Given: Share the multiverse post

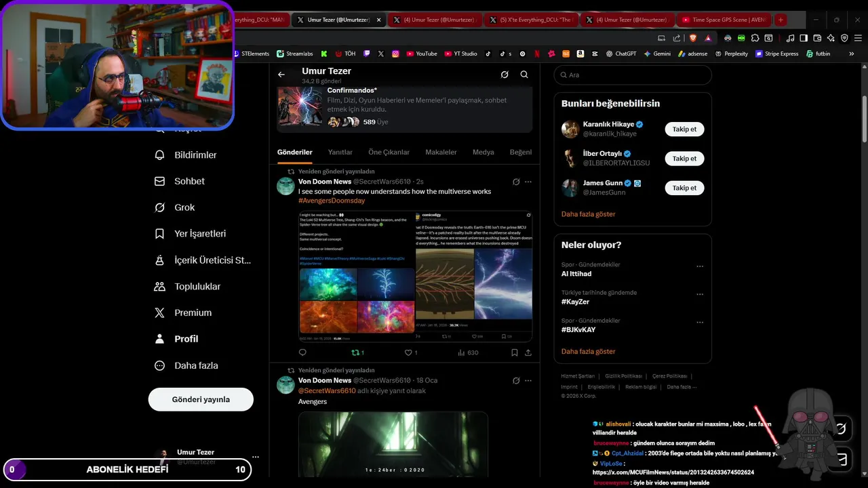Looking at the screenshot, I should coord(528,352).
